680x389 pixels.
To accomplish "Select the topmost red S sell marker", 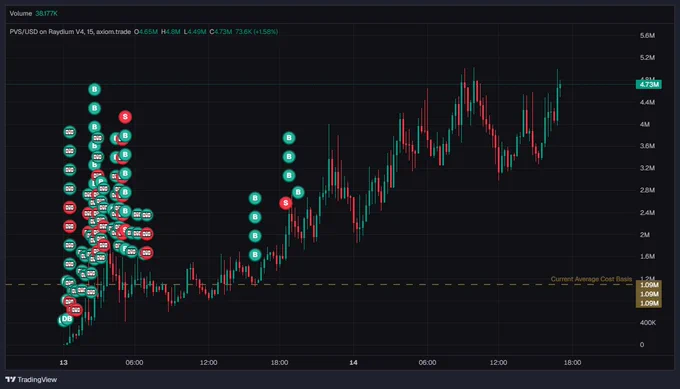I will [x=125, y=117].
